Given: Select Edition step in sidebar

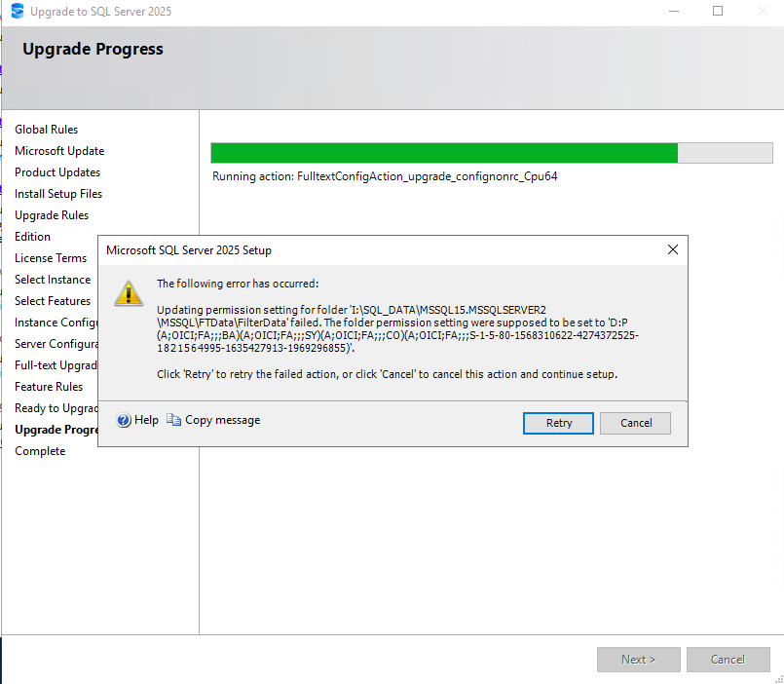Looking at the screenshot, I should coord(32,237).
